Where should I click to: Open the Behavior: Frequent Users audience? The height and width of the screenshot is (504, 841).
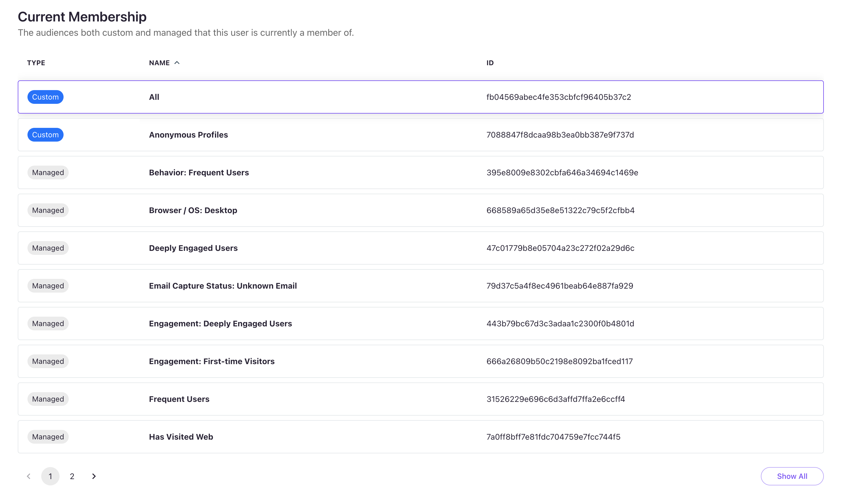click(x=199, y=172)
